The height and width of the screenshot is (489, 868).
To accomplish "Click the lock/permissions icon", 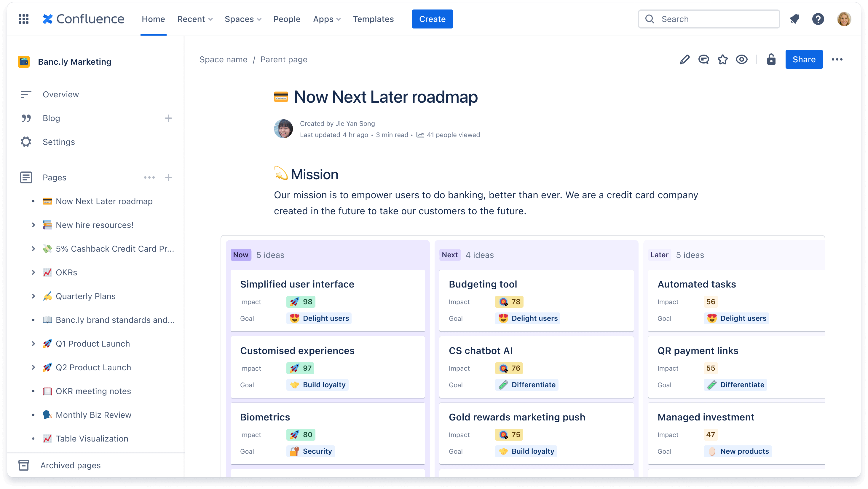I will coord(771,59).
